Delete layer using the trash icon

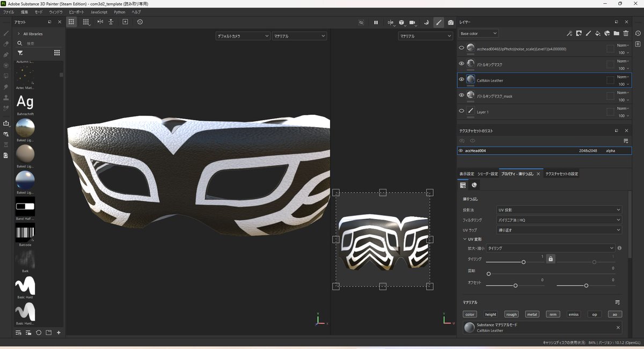pos(626,33)
